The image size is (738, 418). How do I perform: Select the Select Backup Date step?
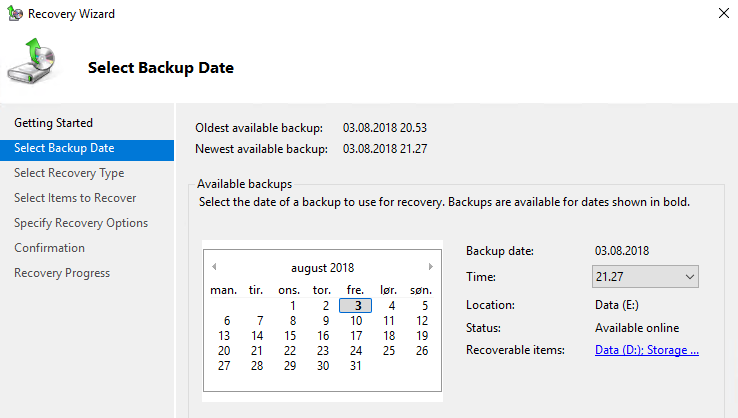click(64, 148)
